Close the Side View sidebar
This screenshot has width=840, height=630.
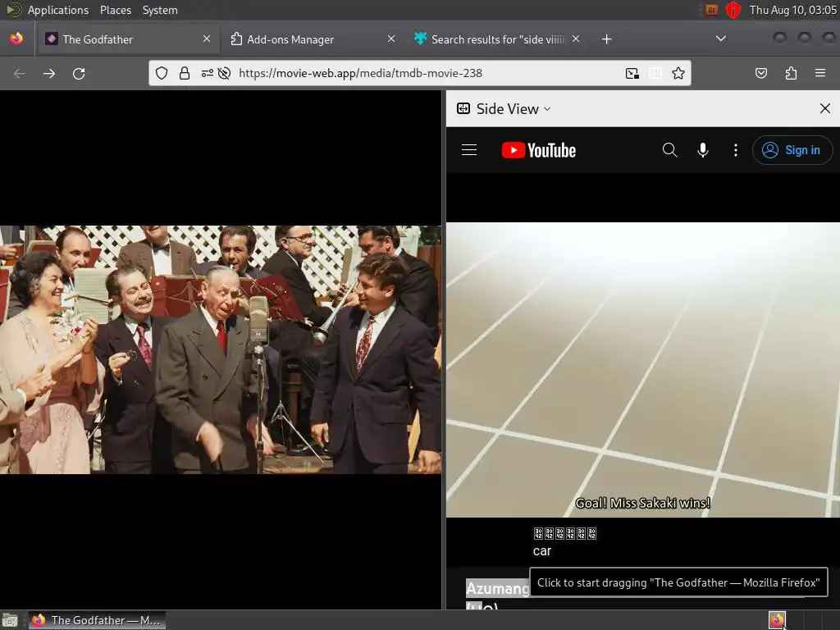[825, 109]
